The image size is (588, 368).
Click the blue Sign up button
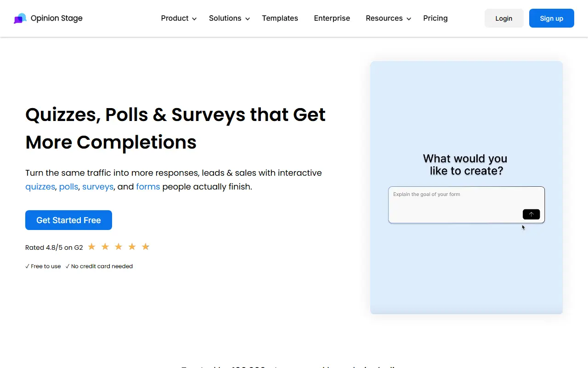tap(552, 18)
